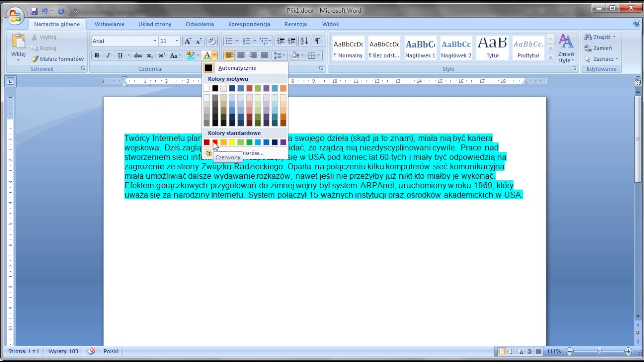Clear formatting with the eraser icon
Image resolution: width=644 pixels, height=362 pixels.
tap(212, 41)
